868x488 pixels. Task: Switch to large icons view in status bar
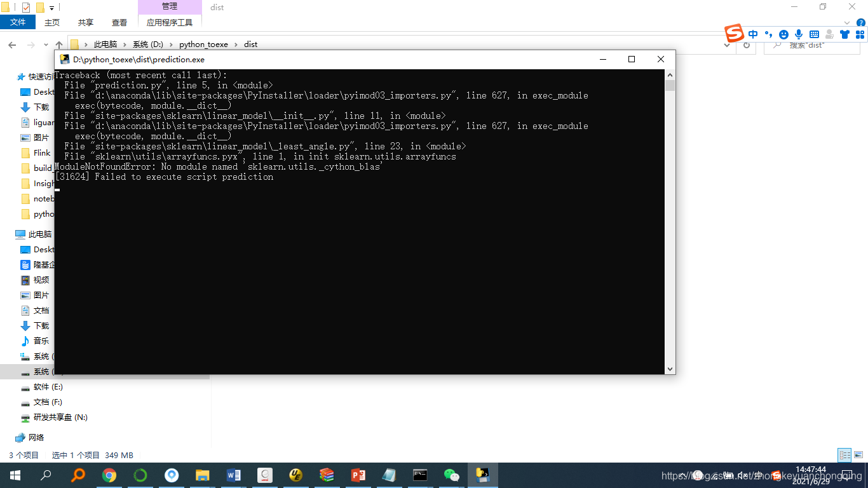(858, 455)
